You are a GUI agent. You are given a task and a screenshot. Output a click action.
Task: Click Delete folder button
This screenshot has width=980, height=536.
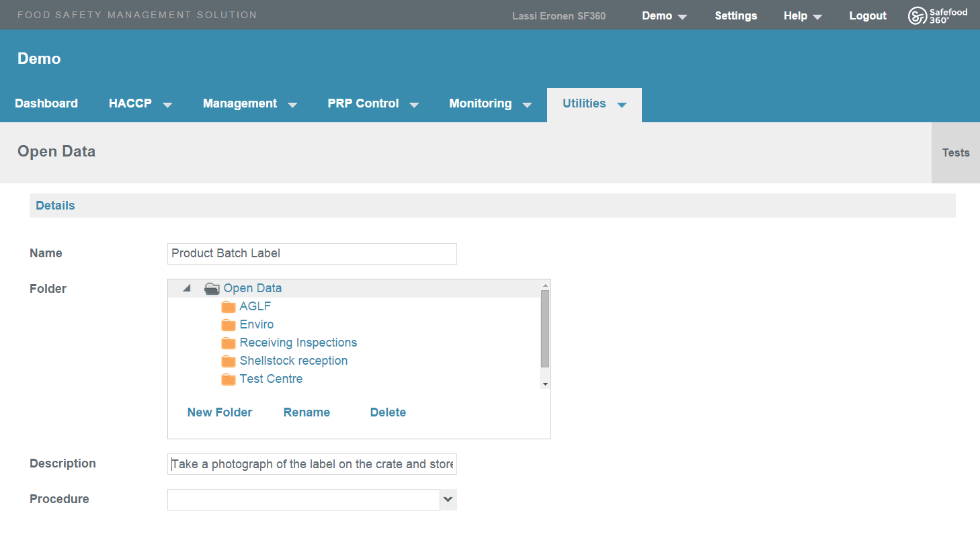point(388,412)
